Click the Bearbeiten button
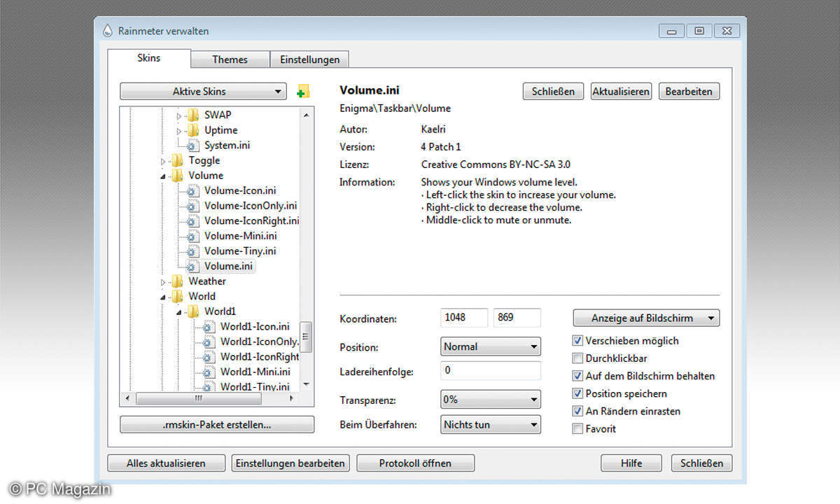 (689, 91)
